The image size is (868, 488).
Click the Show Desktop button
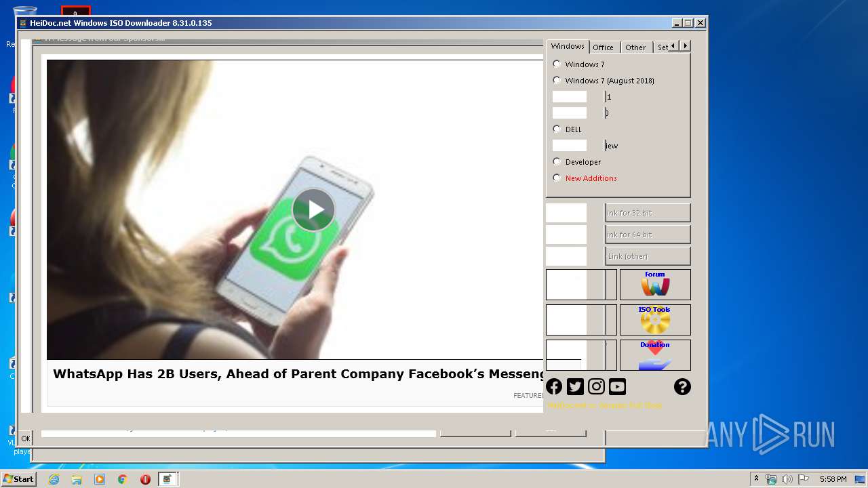point(861,479)
